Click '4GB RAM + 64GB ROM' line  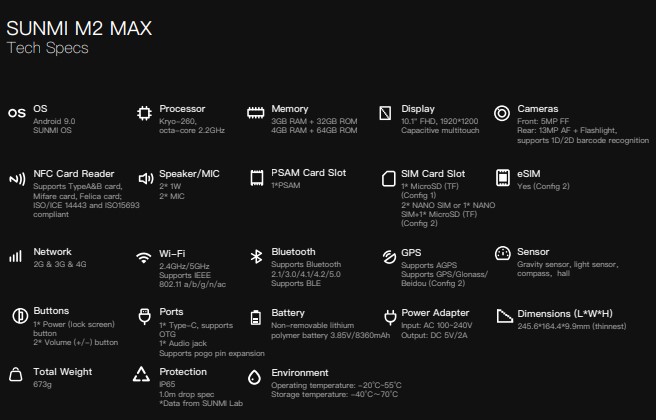(314, 131)
